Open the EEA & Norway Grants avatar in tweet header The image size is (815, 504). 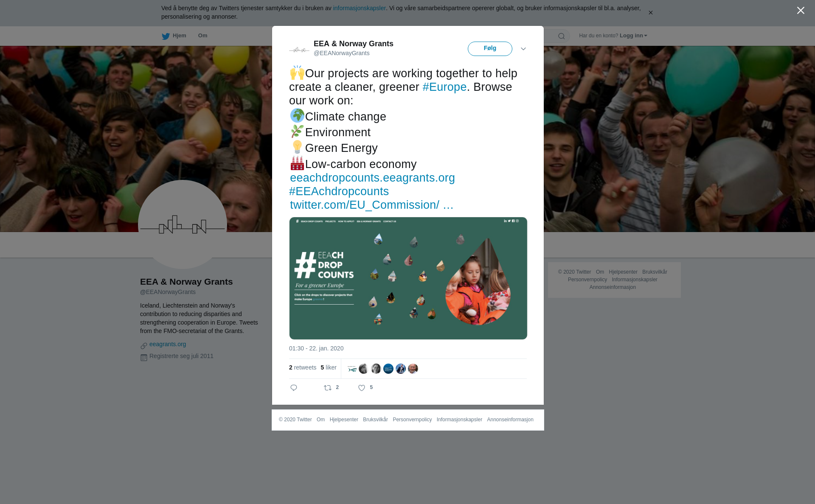point(299,49)
